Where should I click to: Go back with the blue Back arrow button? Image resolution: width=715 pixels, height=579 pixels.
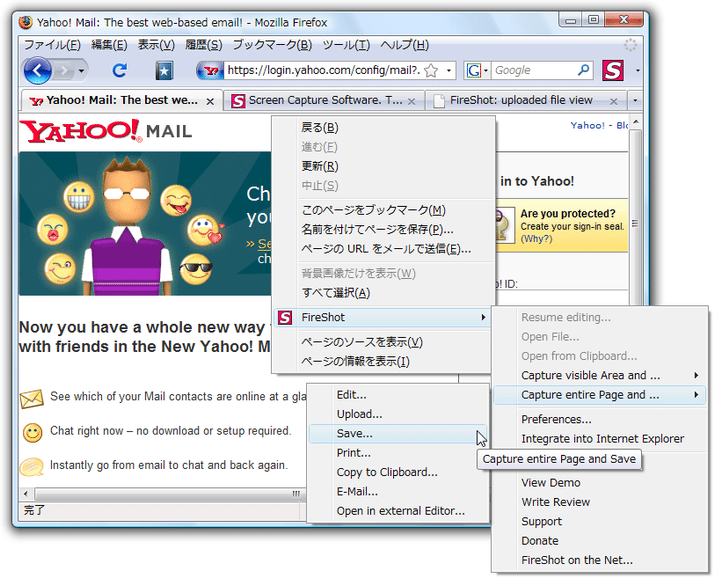pos(37,71)
